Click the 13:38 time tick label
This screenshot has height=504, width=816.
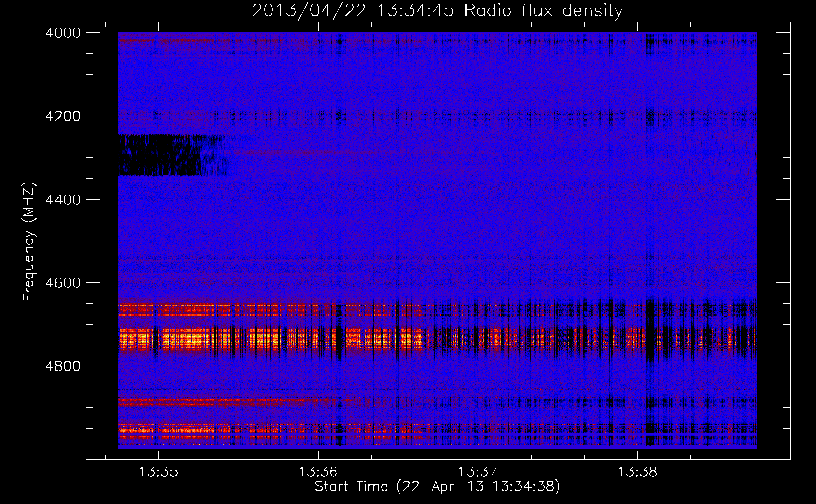pos(637,472)
